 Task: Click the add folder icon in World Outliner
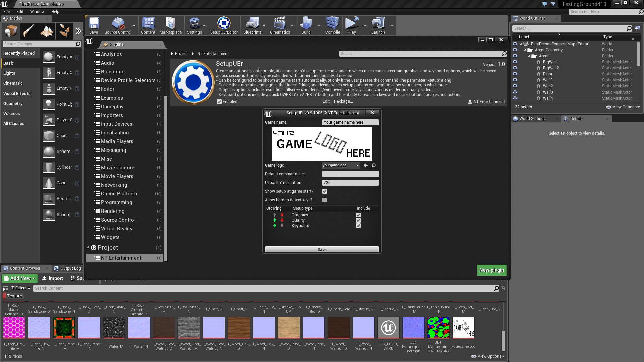637,28
